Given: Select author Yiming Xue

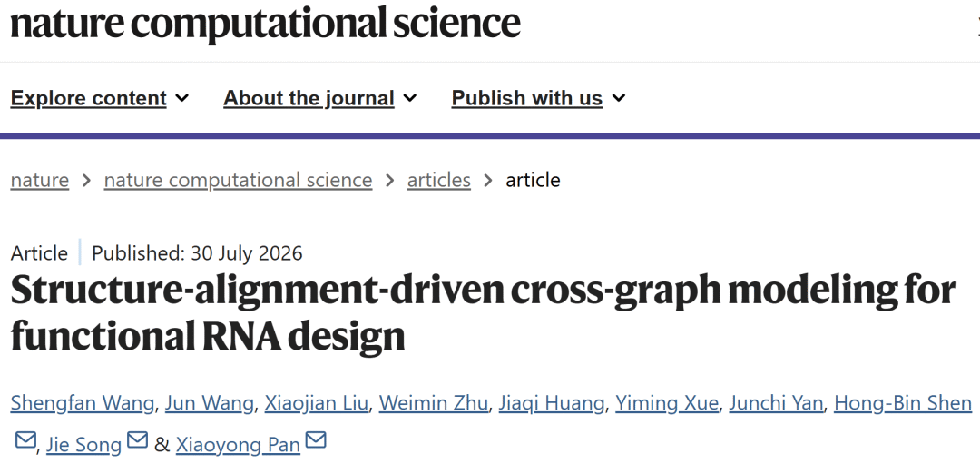Looking at the screenshot, I should click(x=667, y=404).
